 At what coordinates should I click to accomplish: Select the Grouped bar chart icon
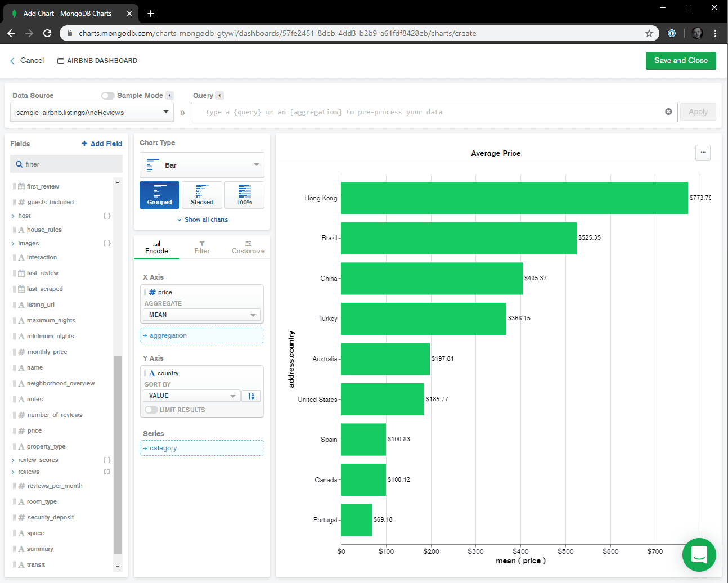tap(159, 195)
